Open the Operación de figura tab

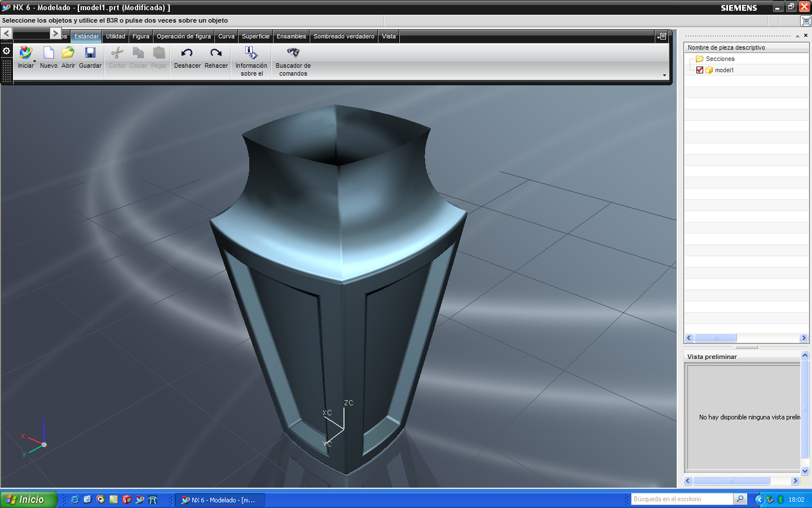(184, 36)
